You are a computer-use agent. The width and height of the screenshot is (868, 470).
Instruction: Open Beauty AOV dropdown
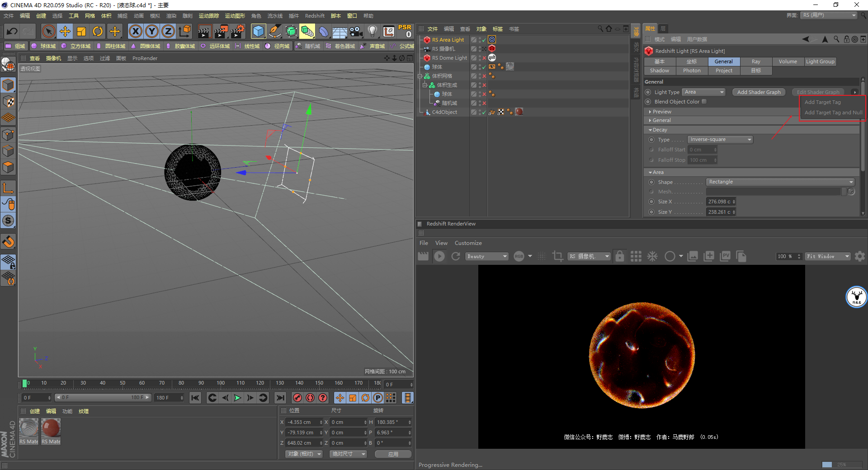(487, 256)
